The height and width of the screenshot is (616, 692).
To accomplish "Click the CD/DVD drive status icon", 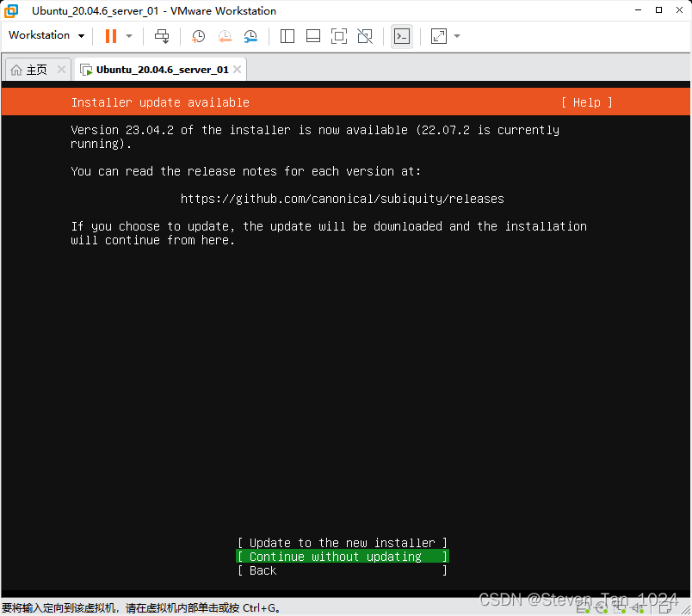I will [602, 608].
